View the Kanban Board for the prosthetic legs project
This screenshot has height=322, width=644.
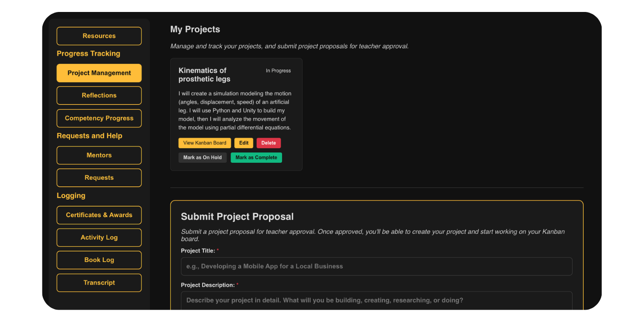[204, 143]
